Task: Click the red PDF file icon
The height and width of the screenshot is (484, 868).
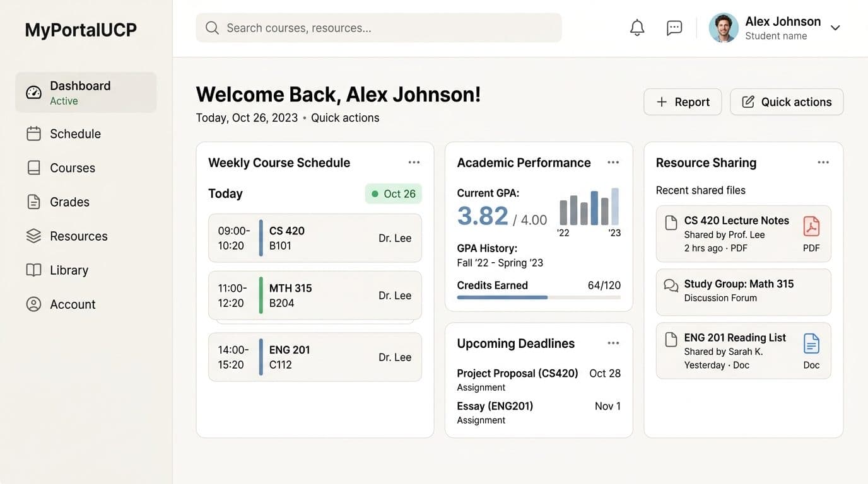Action: point(811,226)
